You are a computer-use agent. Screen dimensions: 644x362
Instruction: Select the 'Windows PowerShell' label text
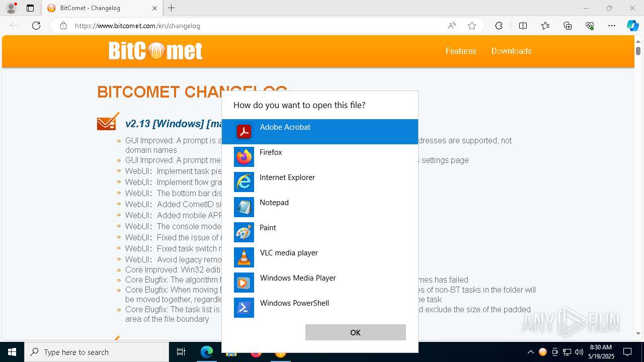point(294,303)
